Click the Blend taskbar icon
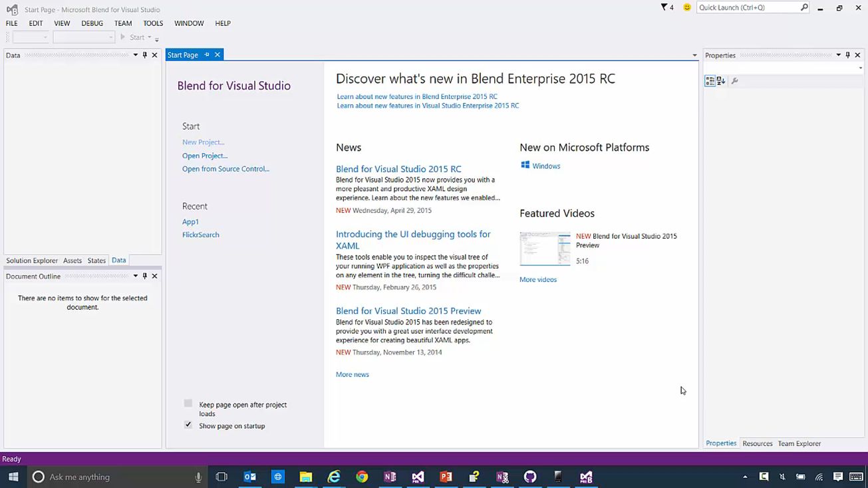868x488 pixels. click(586, 477)
